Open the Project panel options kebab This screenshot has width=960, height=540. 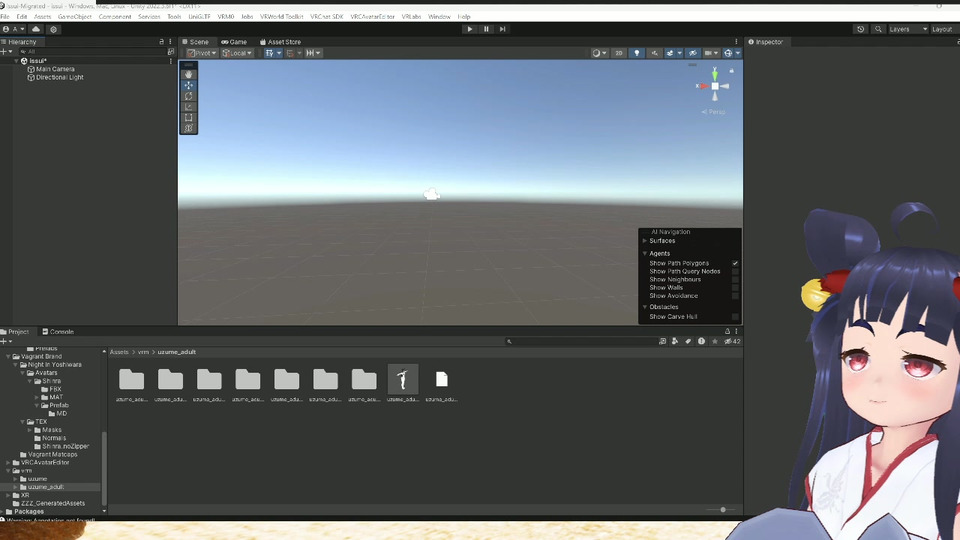pos(737,331)
